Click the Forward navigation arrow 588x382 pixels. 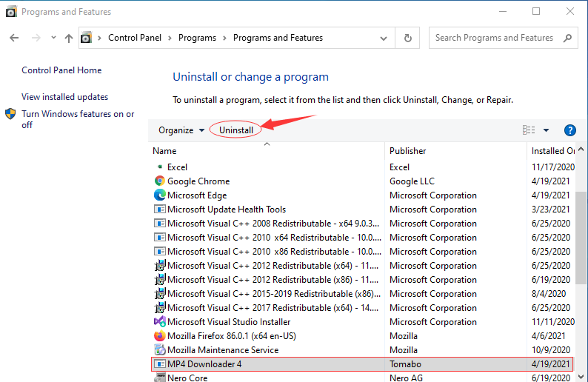(36, 38)
